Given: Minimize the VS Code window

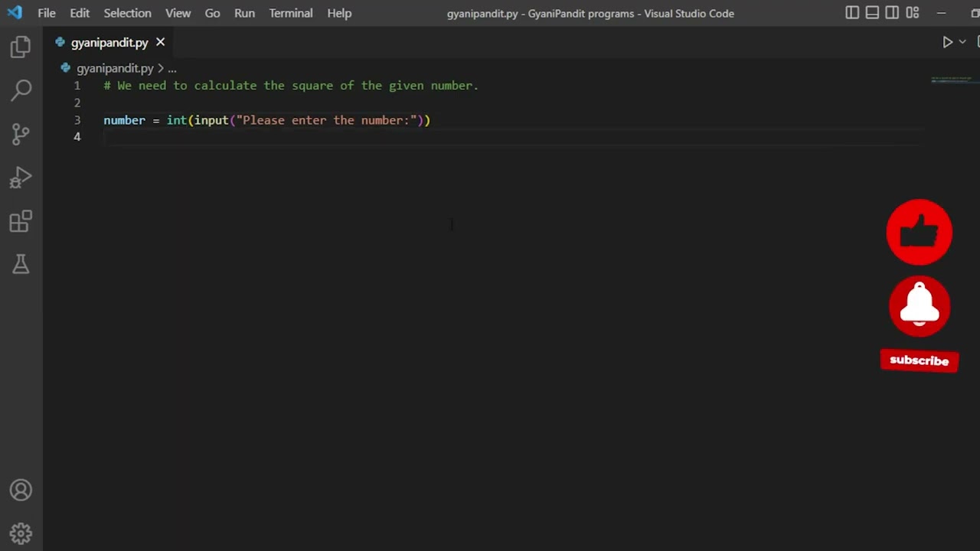Looking at the screenshot, I should [x=941, y=13].
